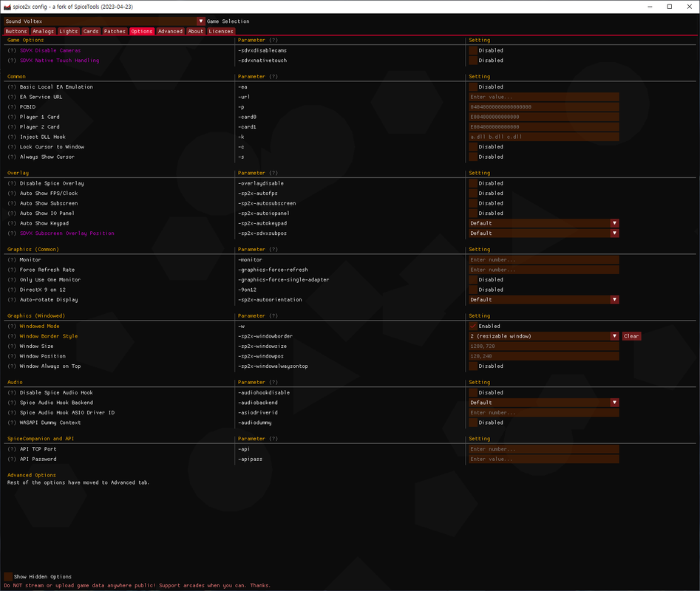Enable Auto Show Subscreen checkbox
This screenshot has height=591, width=700.
click(x=473, y=203)
